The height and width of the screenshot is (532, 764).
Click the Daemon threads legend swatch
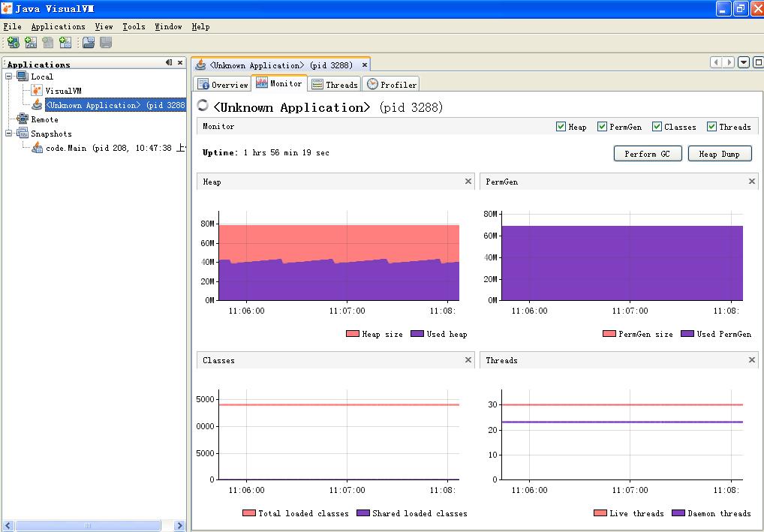coord(678,513)
